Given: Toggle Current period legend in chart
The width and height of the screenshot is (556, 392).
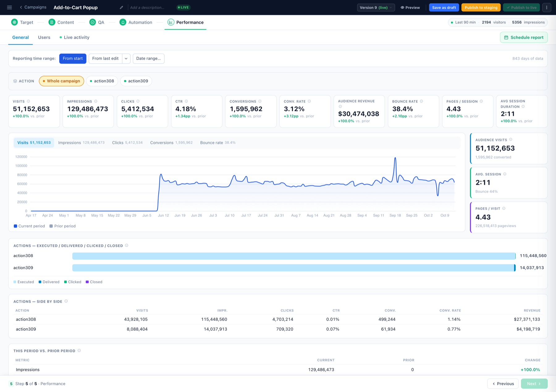Looking at the screenshot, I should coord(29,226).
